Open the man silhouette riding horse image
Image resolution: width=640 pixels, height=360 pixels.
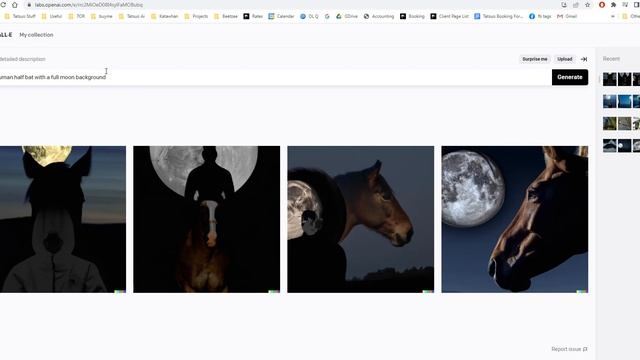click(x=207, y=219)
